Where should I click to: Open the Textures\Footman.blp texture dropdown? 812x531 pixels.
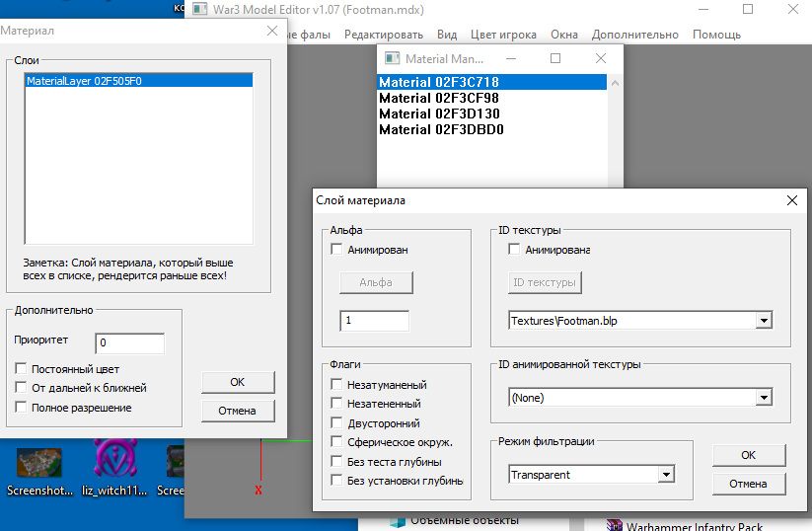pos(764,321)
